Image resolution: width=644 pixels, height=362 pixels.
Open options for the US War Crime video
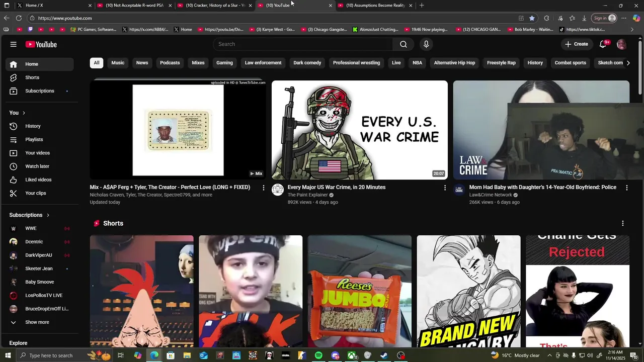(444, 188)
